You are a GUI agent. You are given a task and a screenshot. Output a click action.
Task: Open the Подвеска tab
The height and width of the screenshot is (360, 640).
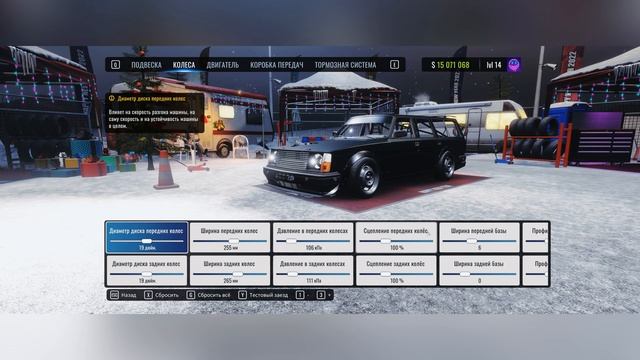click(x=146, y=65)
